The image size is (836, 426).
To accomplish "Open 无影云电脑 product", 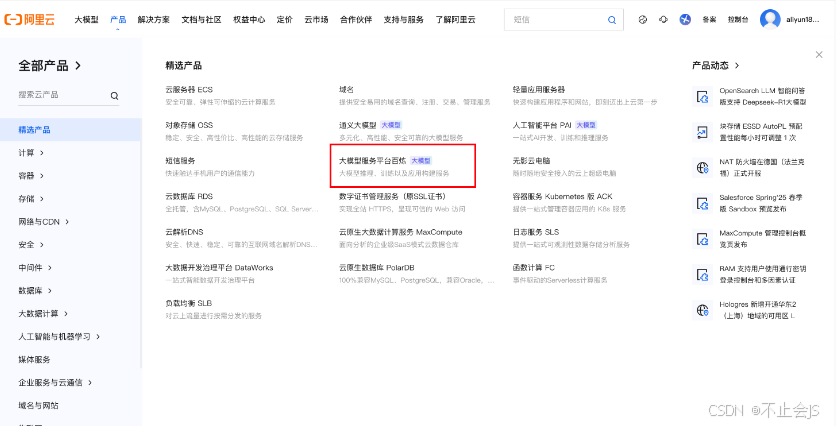I will click(532, 160).
